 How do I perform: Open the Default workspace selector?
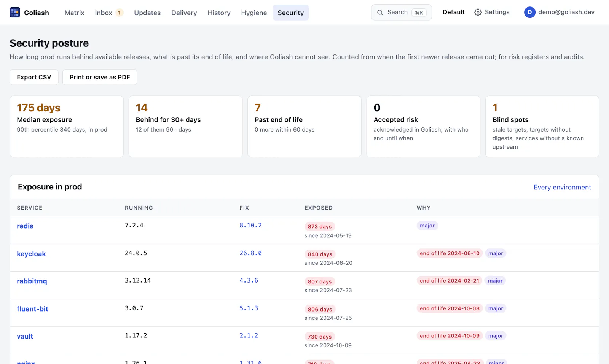pos(453,12)
